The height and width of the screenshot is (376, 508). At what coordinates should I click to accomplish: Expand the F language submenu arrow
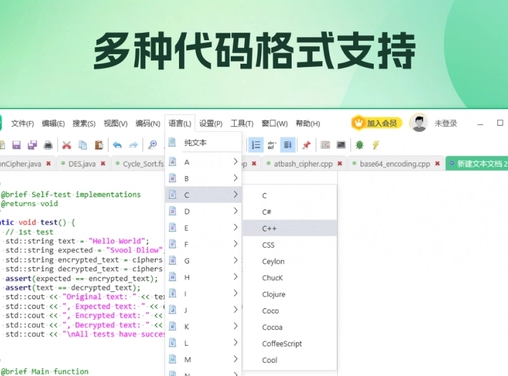[x=235, y=244]
